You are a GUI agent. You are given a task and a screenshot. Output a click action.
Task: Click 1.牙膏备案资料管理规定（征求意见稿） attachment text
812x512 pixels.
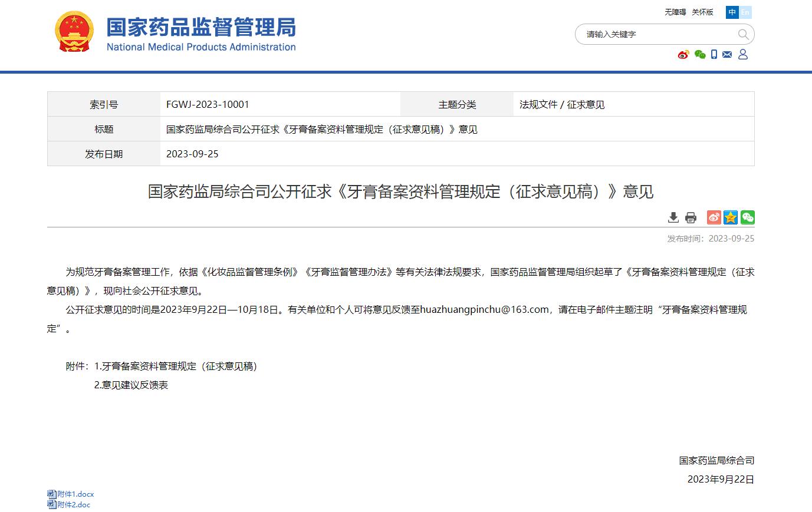coord(176,366)
